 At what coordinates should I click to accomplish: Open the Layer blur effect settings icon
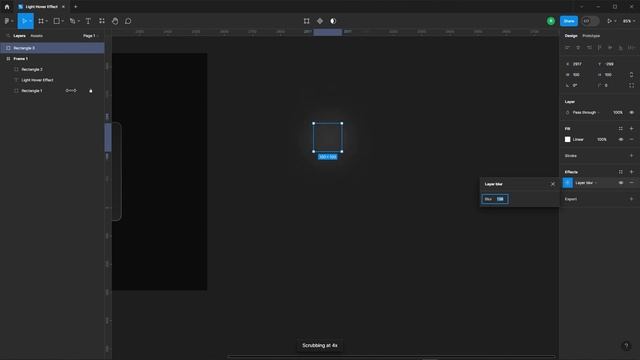pos(568,183)
